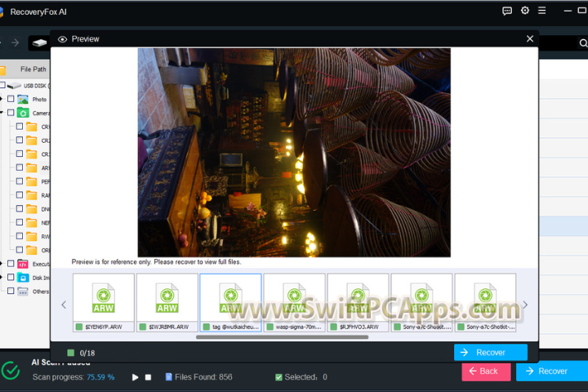Click the File Path column header
The height and width of the screenshot is (392, 588).
click(x=33, y=69)
